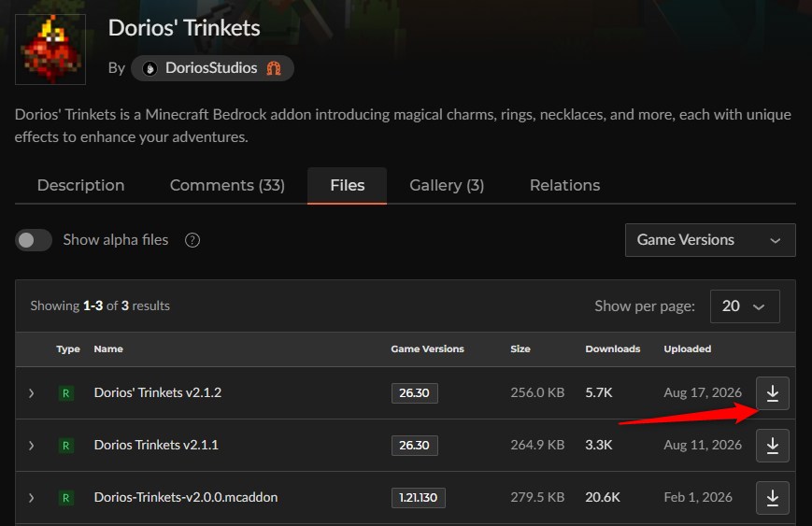This screenshot has height=526, width=812.
Task: Click the DoriosStudios avatar icon
Action: (150, 68)
